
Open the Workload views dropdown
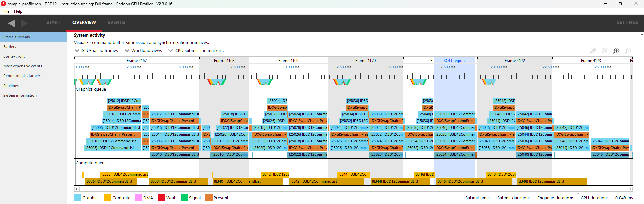pyautogui.click(x=143, y=51)
